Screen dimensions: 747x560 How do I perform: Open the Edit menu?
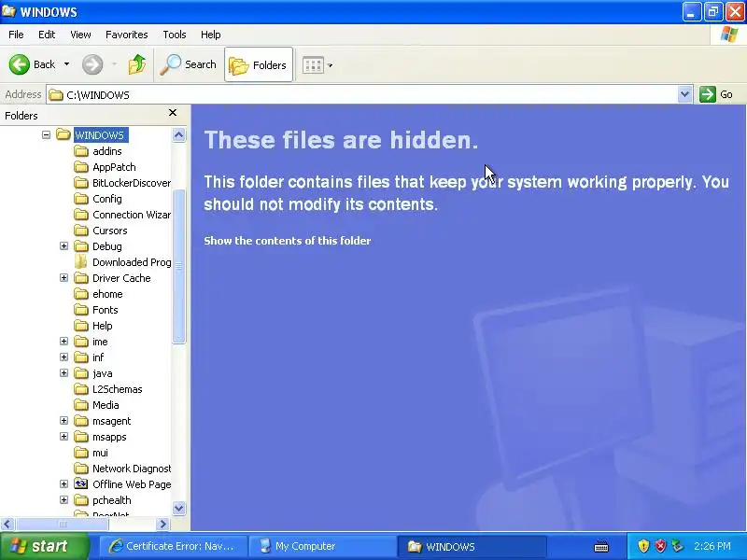[47, 35]
